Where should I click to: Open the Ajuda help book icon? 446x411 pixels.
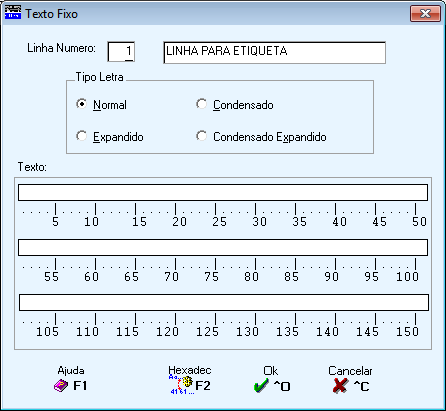[61, 386]
